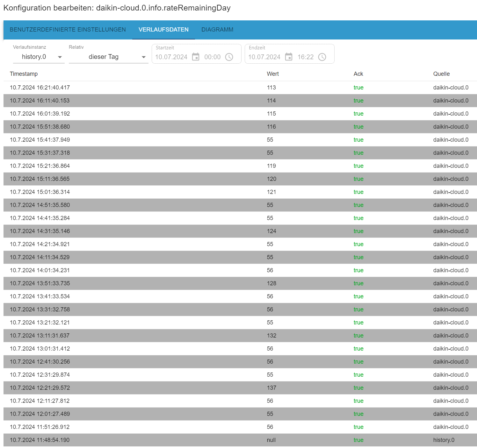Screen dimensions: 477x448
Task: Select row with timestamp 12:11:27.812
Action: (240, 401)
